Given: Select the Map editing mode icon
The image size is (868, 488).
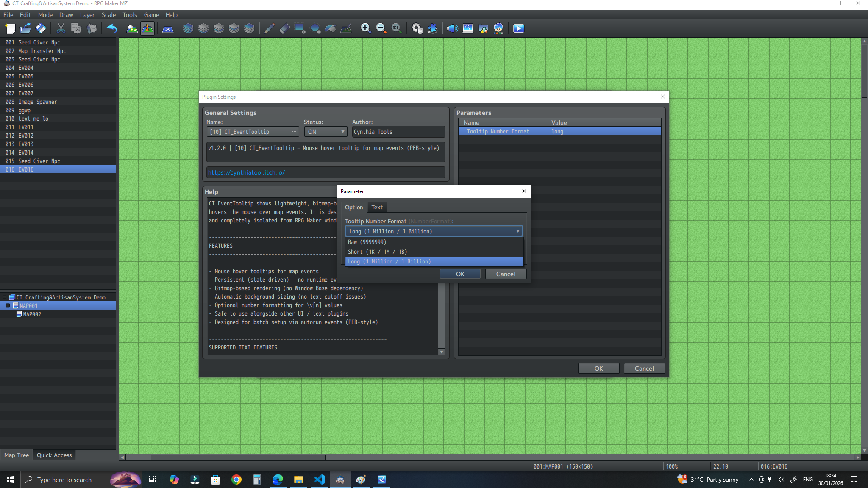Looking at the screenshot, I should tap(132, 28).
